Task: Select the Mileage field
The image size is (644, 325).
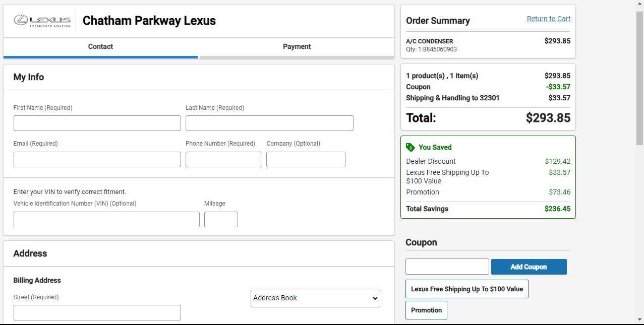Action: tap(221, 219)
